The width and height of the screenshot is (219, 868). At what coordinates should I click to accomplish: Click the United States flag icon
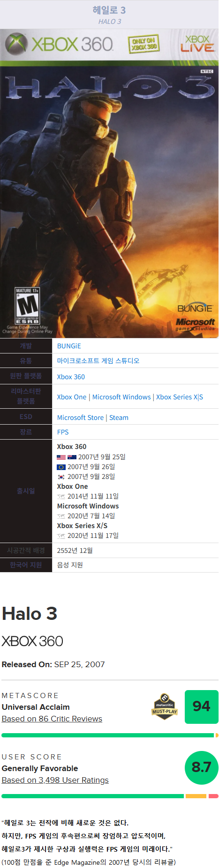(x=61, y=457)
